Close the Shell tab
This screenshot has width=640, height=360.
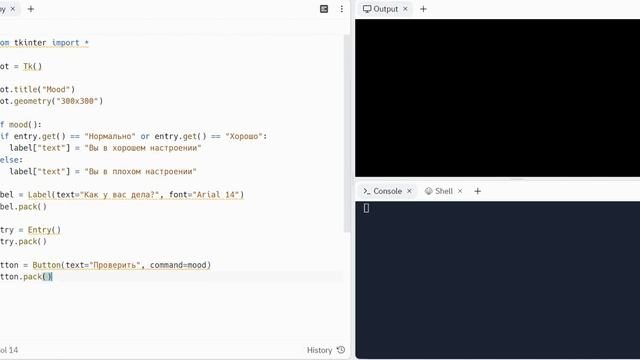click(460, 191)
